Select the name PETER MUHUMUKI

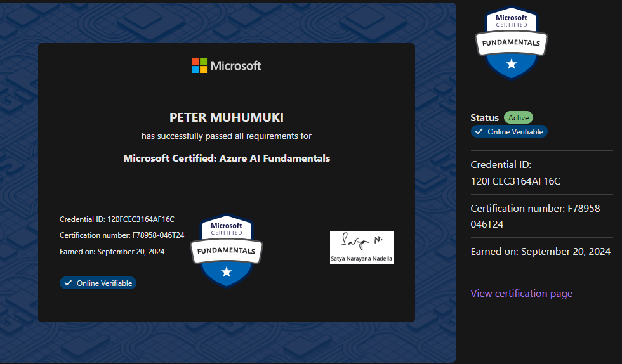coord(227,117)
